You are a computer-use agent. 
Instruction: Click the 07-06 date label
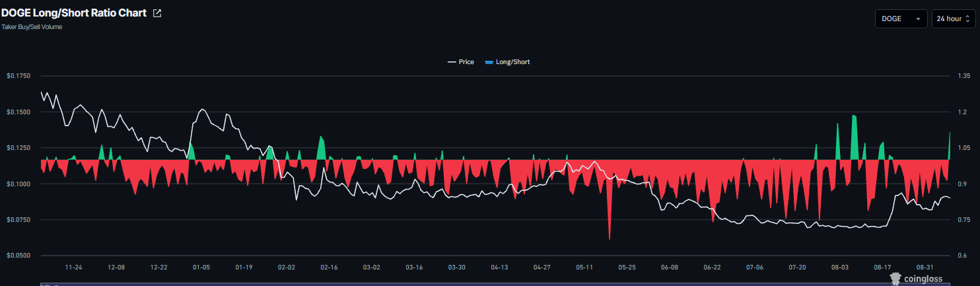point(755,268)
